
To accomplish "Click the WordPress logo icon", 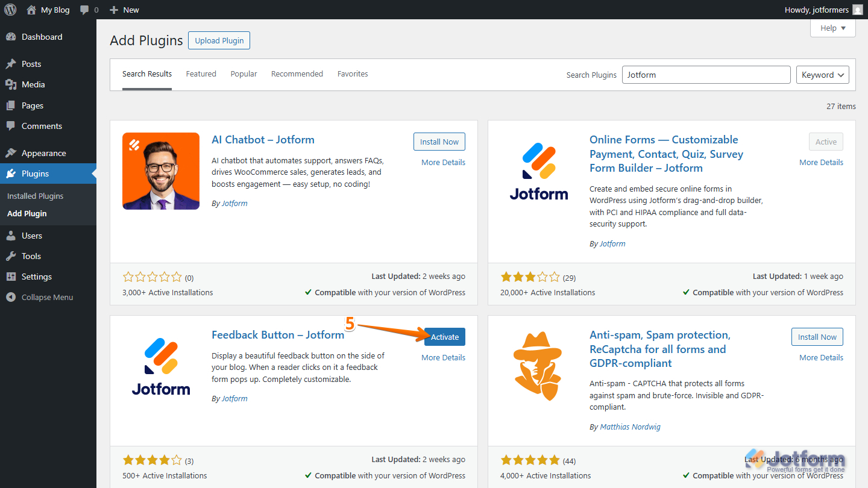I will [10, 10].
